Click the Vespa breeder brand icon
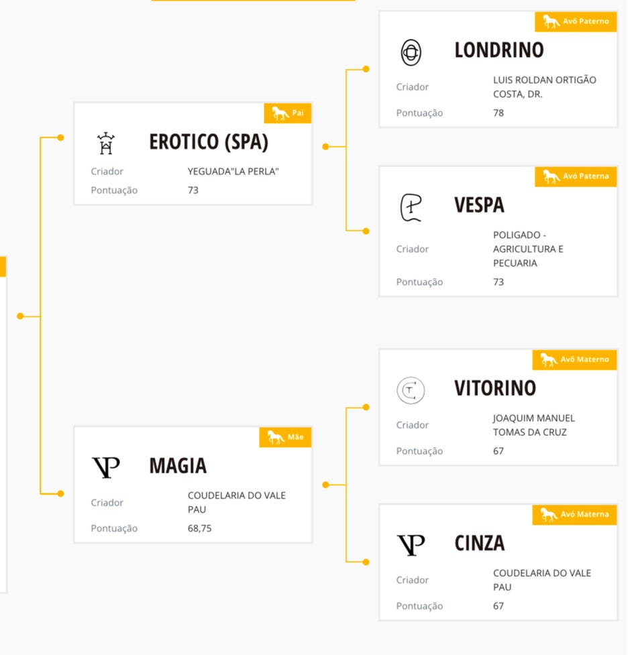 coord(411,208)
